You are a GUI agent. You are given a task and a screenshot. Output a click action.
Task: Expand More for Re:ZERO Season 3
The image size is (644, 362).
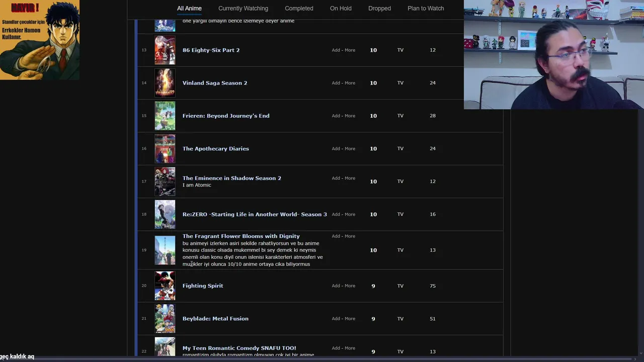point(350,214)
